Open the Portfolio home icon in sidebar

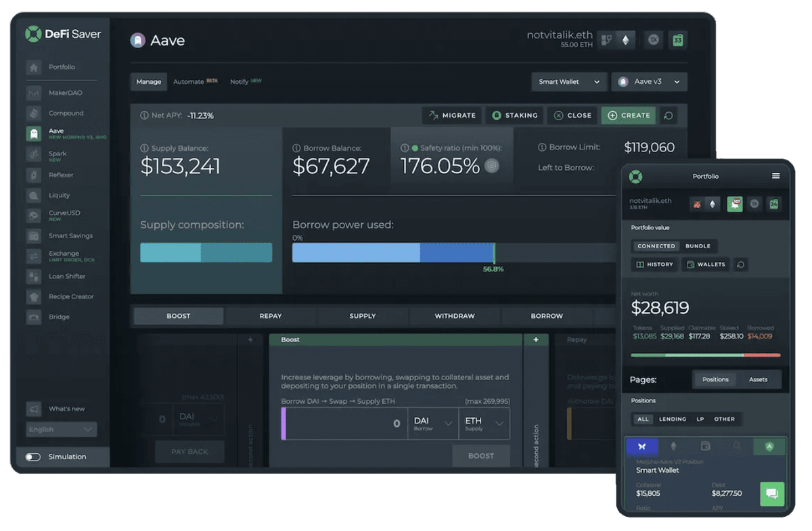pyautogui.click(x=34, y=68)
